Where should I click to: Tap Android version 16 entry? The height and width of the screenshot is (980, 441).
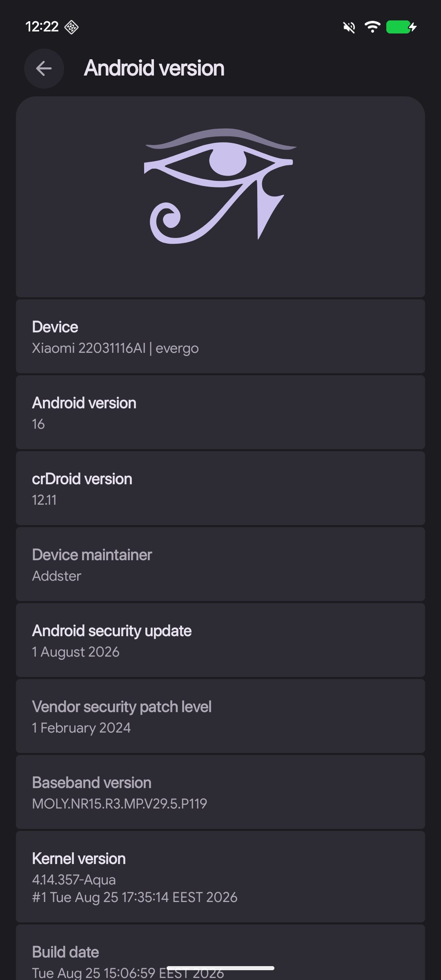220,413
